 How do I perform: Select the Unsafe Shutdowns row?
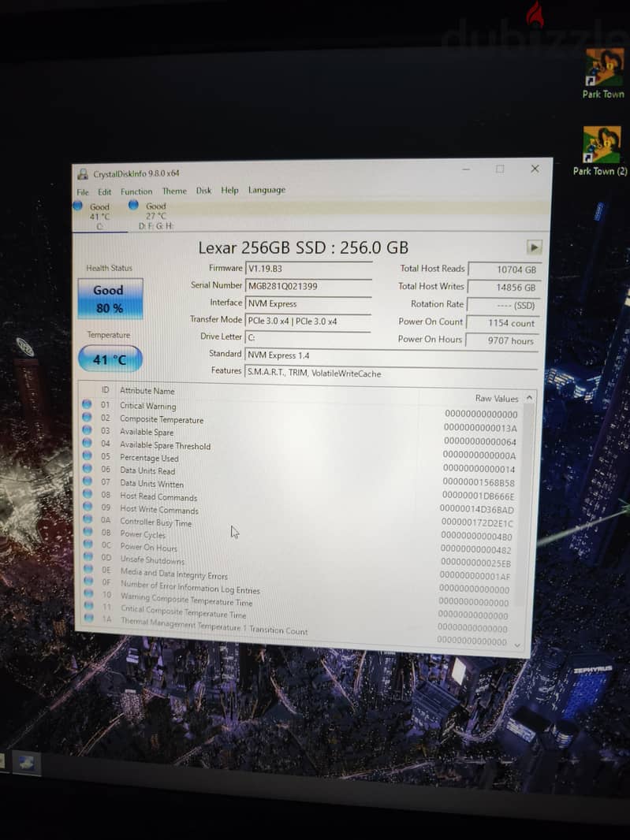[300, 567]
